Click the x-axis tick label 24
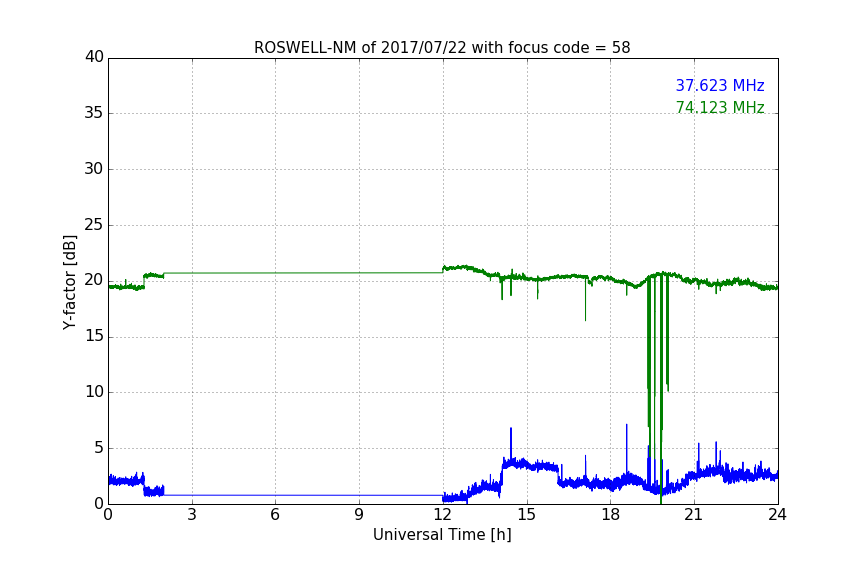 click(777, 515)
